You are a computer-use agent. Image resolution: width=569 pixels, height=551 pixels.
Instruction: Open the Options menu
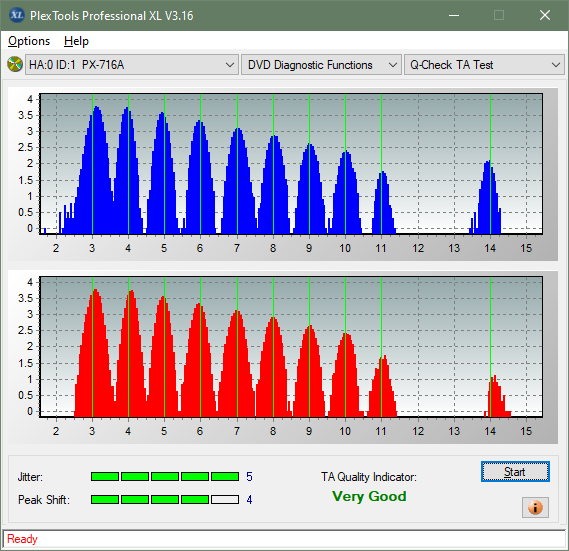29,41
